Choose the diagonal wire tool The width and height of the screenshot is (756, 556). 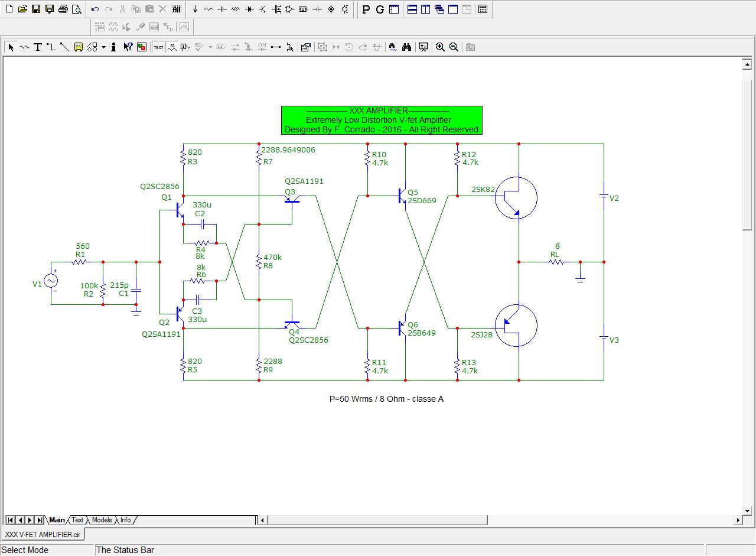coord(64,47)
